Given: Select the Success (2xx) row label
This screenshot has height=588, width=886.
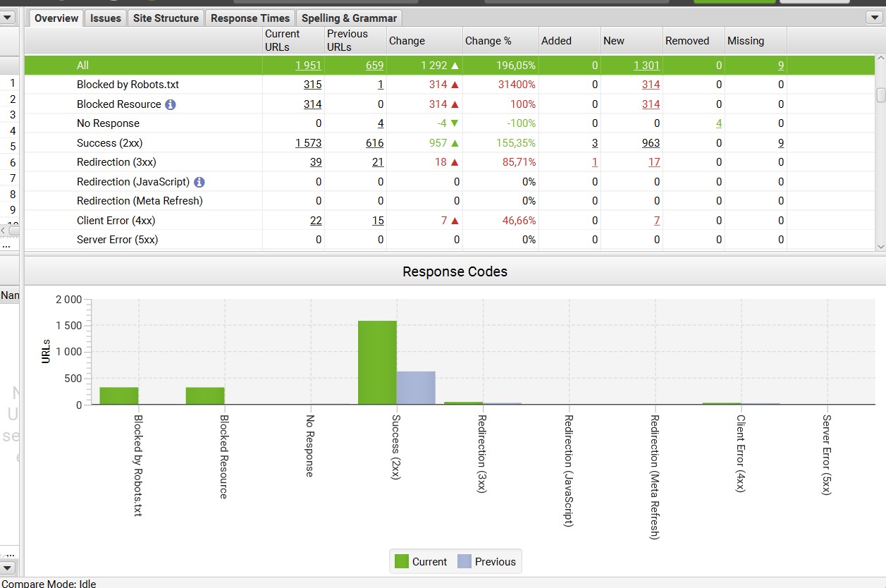Looking at the screenshot, I should tap(109, 143).
